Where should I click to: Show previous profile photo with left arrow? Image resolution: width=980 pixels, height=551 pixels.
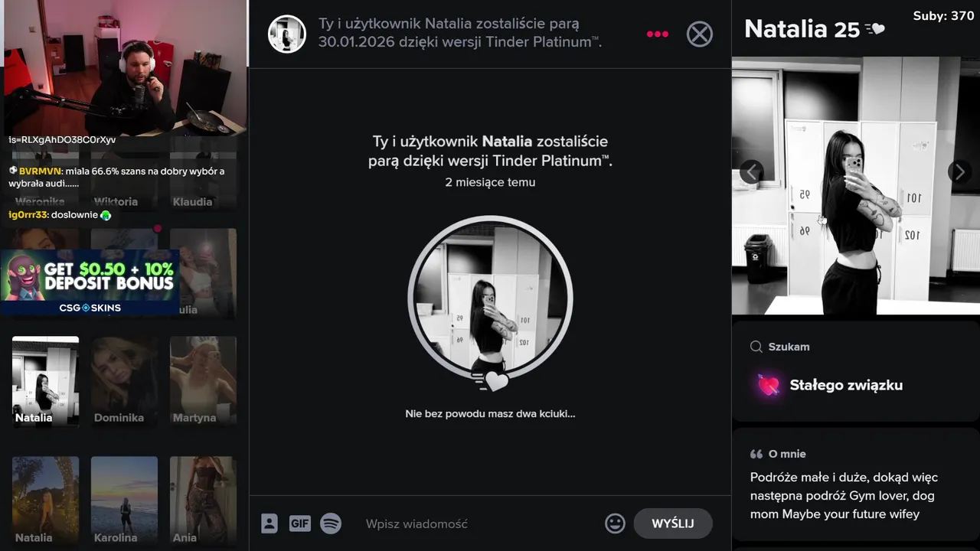point(751,172)
